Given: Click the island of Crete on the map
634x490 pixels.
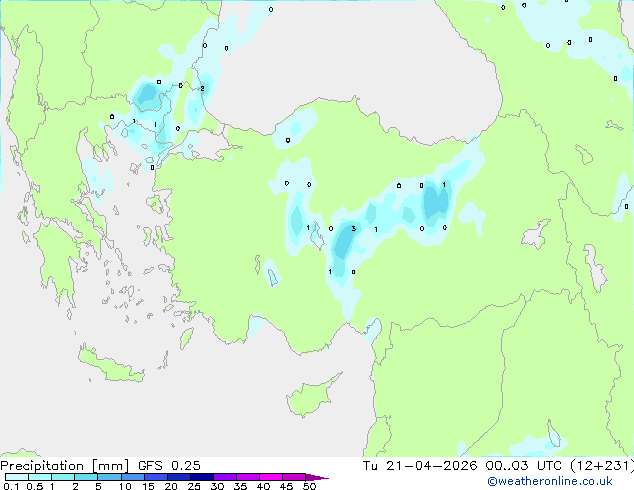Looking at the screenshot, I should pos(110,366).
